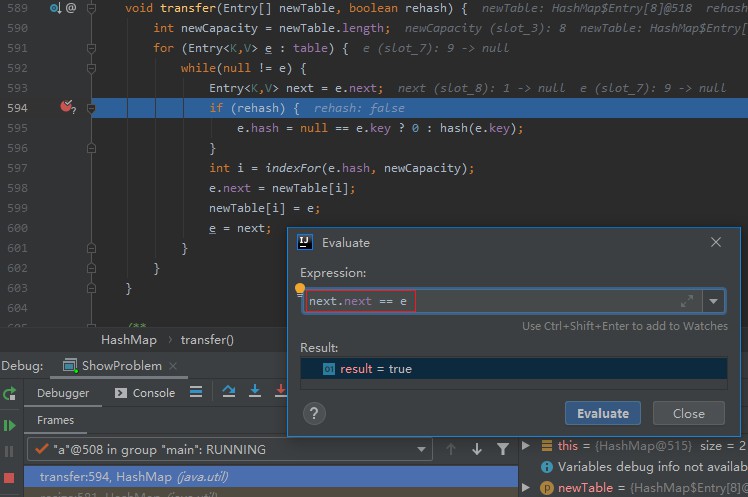Click the next frame down arrow
The image size is (748, 497).
pyautogui.click(x=477, y=449)
